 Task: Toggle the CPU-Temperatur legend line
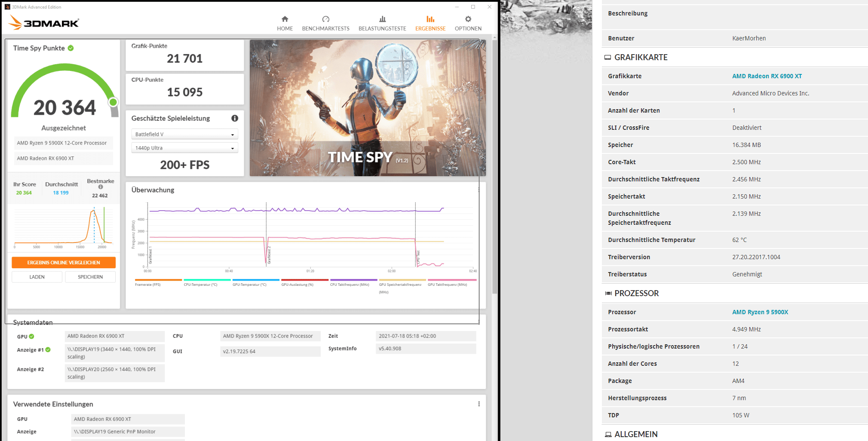[x=207, y=282]
